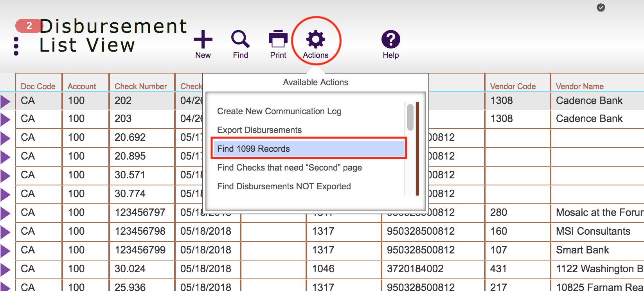Click Cadence Bank in check 203 row
This screenshot has width=644, height=291.
[589, 119]
